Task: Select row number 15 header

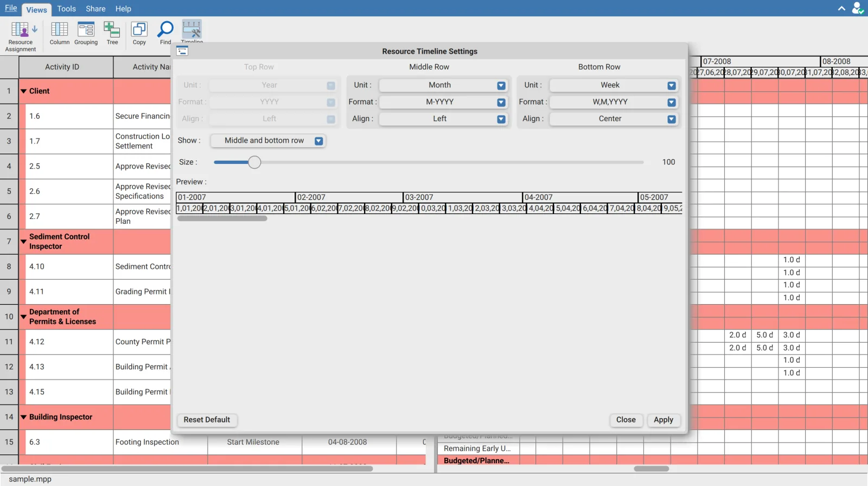Action: (x=9, y=442)
